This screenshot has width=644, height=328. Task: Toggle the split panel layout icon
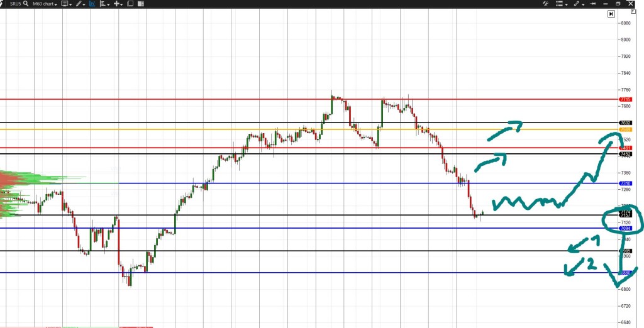[x=141, y=4]
